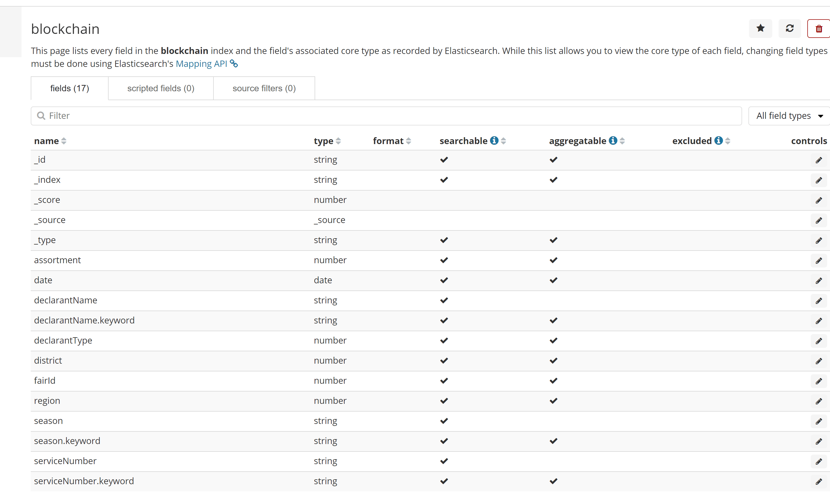Switch to the fields (17) tab
The width and height of the screenshot is (830, 504).
pyautogui.click(x=70, y=88)
